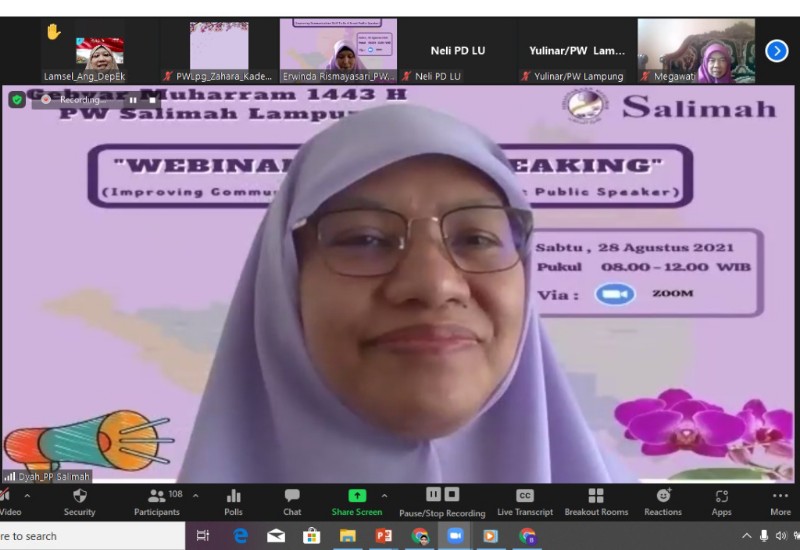This screenshot has height=550, width=800.
Task: Open the Participants panel showing 108
Action: click(157, 502)
